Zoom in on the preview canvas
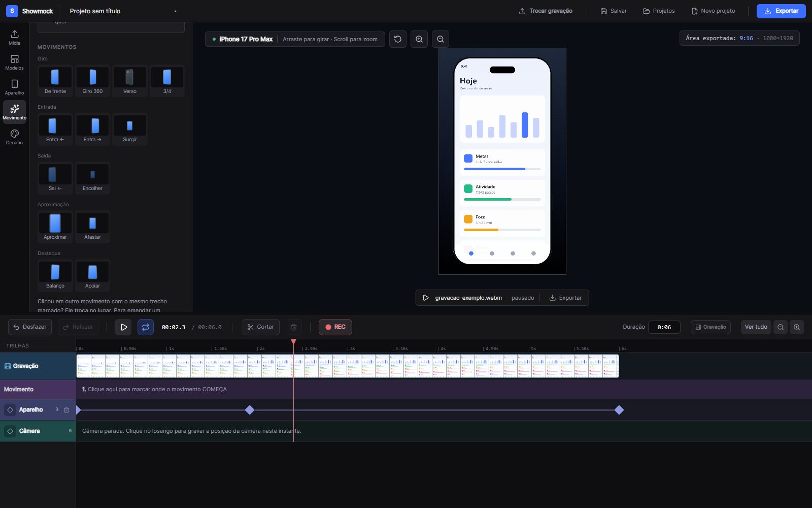This screenshot has width=812, height=508. pos(419,39)
